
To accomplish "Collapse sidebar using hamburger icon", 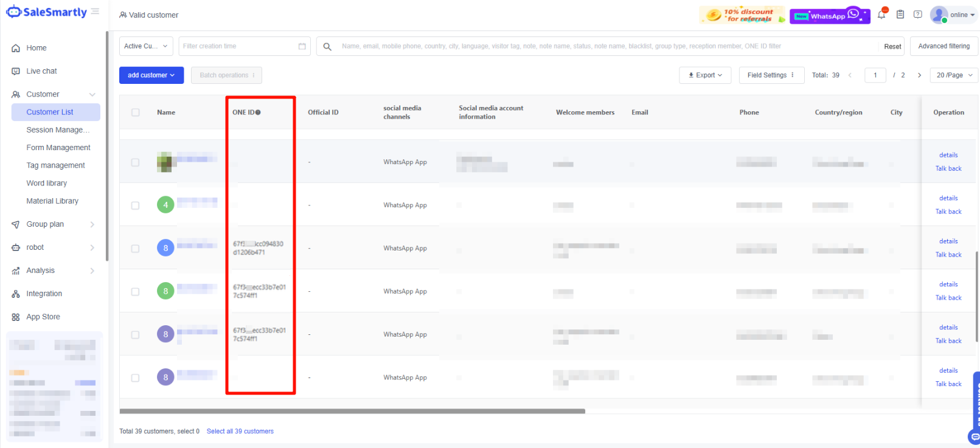I will (95, 12).
